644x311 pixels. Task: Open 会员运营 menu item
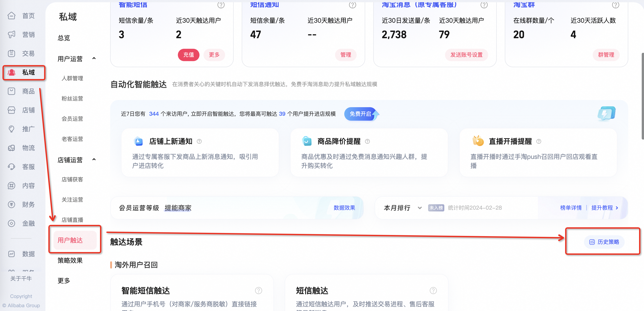pos(72,119)
